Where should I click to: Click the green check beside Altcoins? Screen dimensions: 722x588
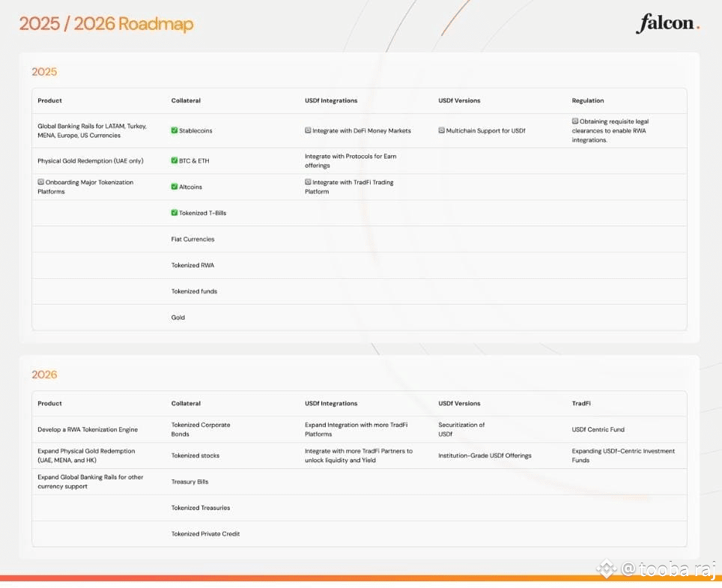click(x=174, y=187)
